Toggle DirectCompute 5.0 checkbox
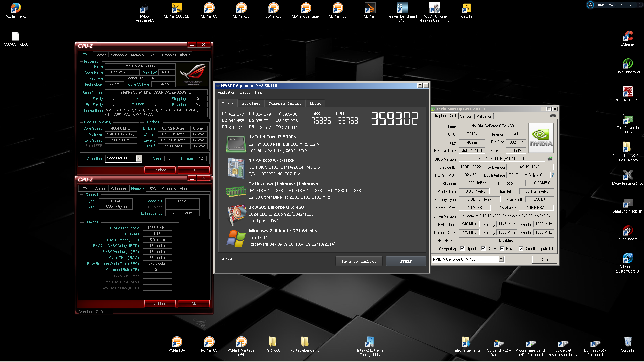Viewport: 644px width, 362px height. click(521, 249)
